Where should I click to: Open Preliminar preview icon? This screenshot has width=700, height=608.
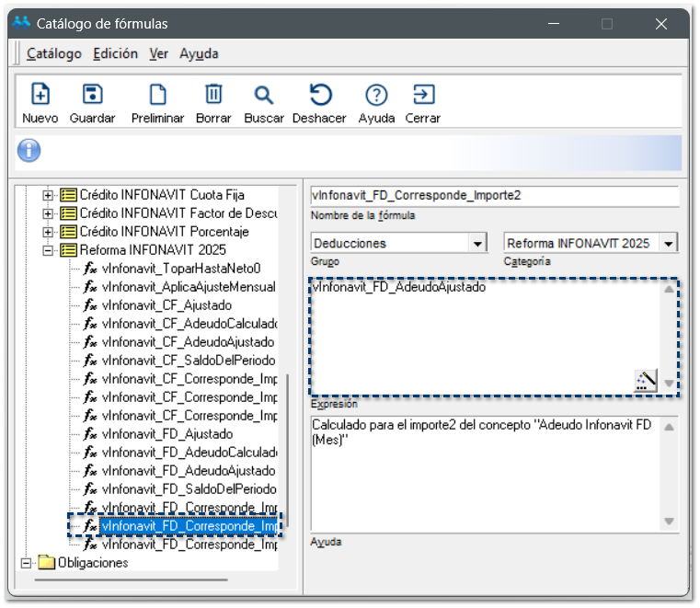tap(158, 95)
